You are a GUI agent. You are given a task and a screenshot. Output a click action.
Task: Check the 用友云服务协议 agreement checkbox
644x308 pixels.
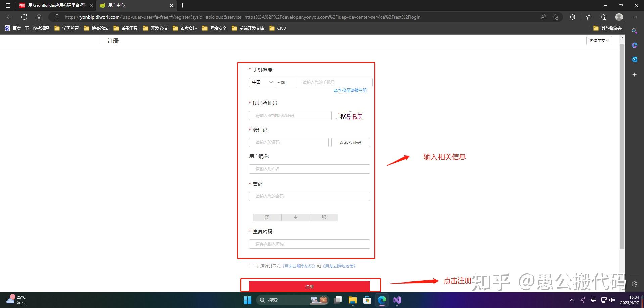point(251,266)
